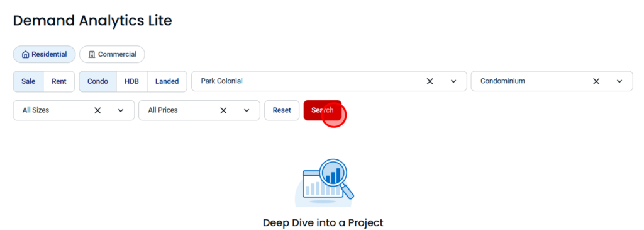
Task: Expand the All Prices dropdown
Action: [247, 110]
